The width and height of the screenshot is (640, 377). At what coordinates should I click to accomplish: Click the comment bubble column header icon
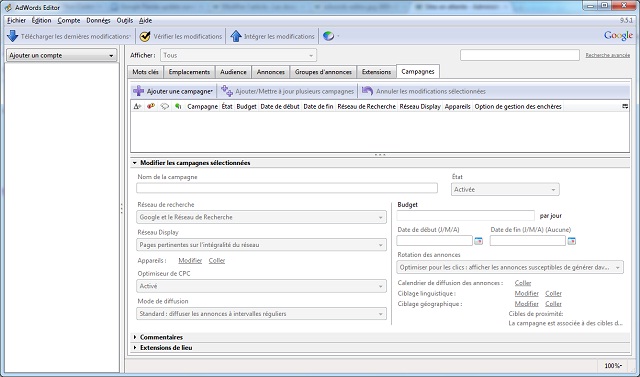[164, 106]
